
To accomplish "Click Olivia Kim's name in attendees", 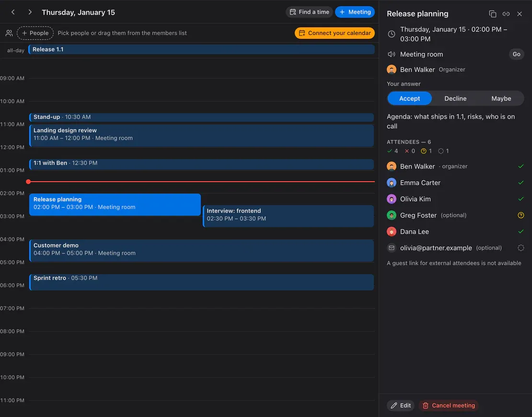I will 415,199.
